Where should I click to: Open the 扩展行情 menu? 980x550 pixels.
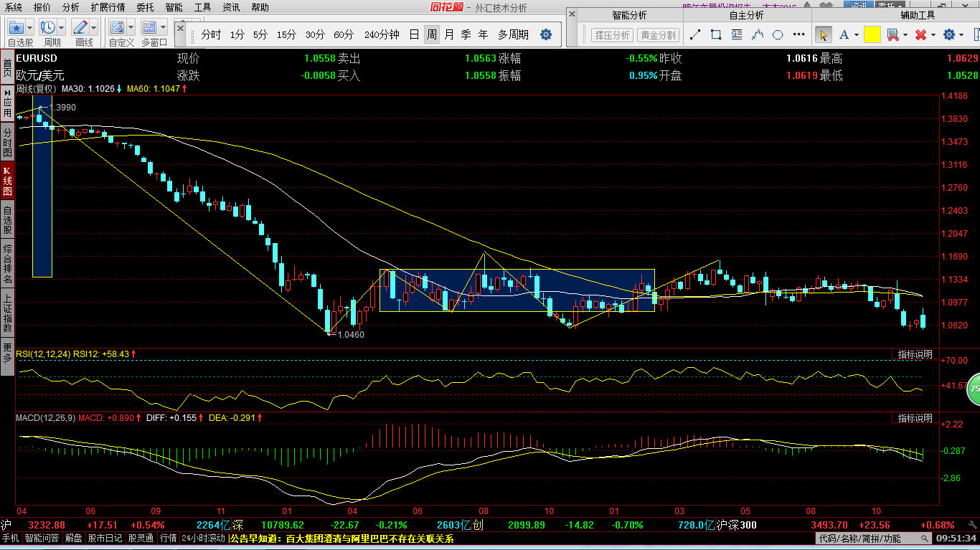click(108, 7)
